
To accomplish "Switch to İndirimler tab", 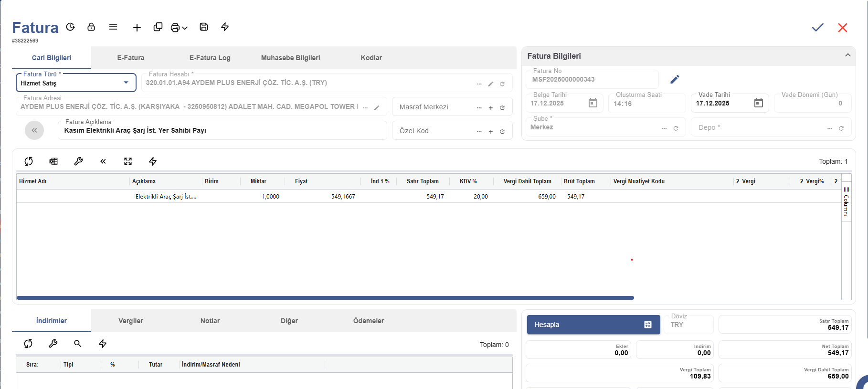I will click(52, 321).
